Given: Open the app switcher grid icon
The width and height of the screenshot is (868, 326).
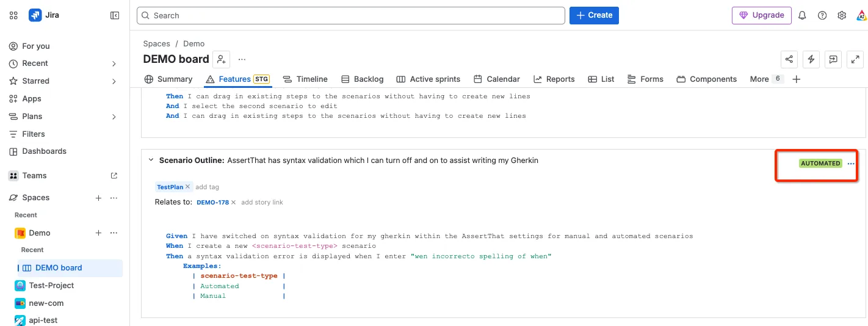Looking at the screenshot, I should (13, 15).
